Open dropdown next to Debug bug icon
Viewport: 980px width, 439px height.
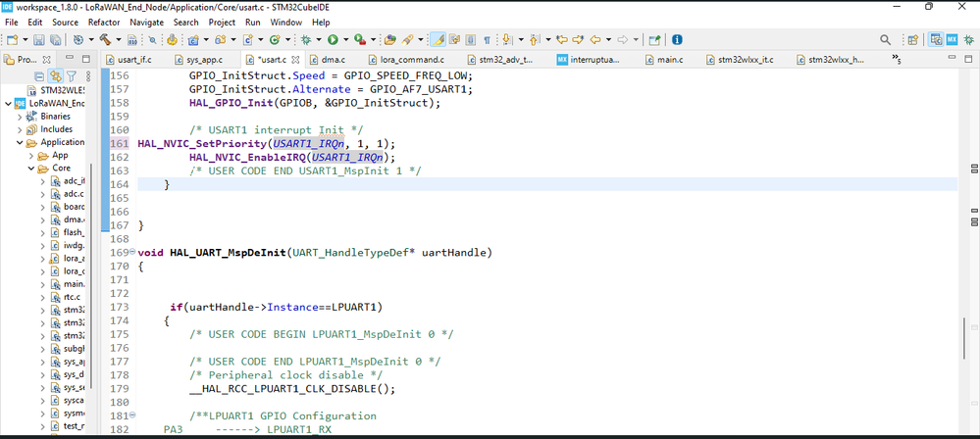(x=319, y=40)
